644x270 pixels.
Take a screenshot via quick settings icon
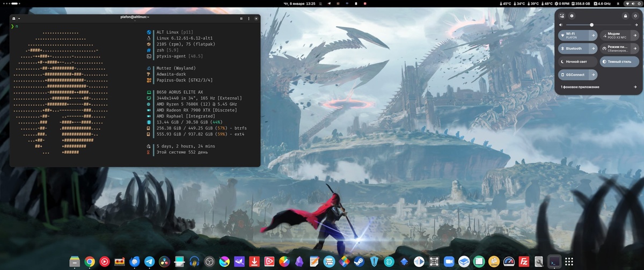(562, 16)
